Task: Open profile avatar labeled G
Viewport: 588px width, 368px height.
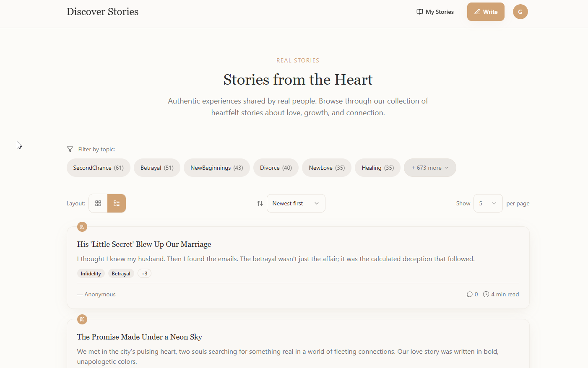Action: pyautogui.click(x=520, y=12)
